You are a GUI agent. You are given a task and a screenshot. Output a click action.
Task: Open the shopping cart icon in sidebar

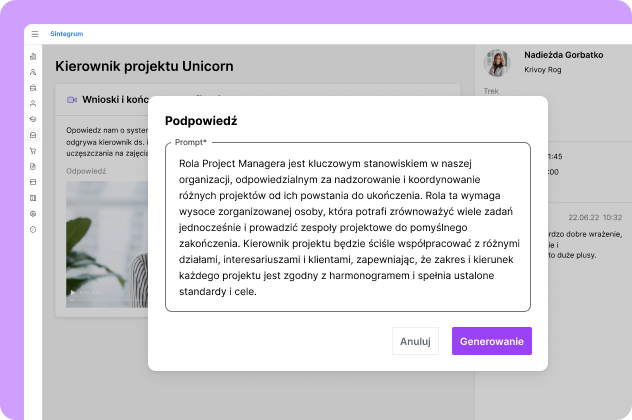[x=33, y=151]
